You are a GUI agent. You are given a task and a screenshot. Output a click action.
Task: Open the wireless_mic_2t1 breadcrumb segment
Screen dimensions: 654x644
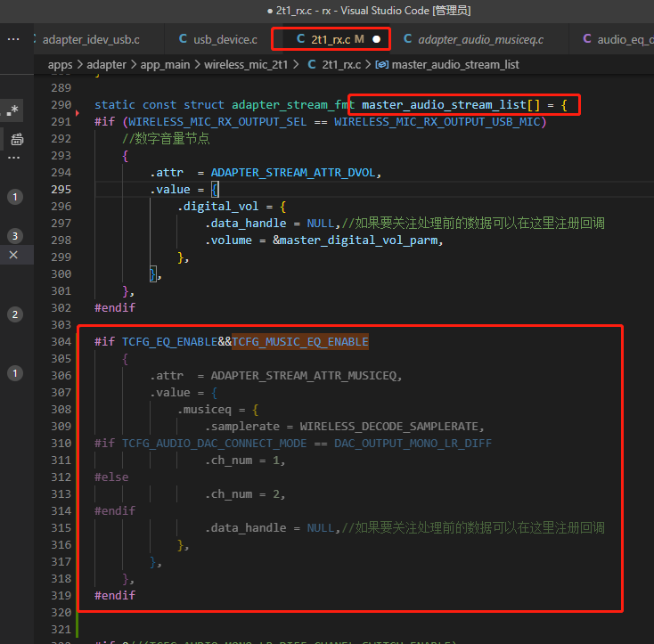(x=246, y=65)
